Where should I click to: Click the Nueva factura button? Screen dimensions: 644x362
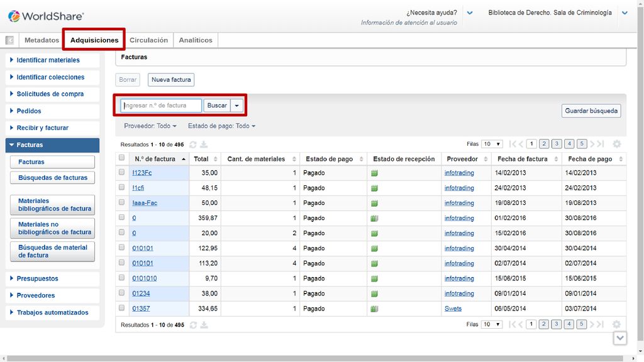171,80
